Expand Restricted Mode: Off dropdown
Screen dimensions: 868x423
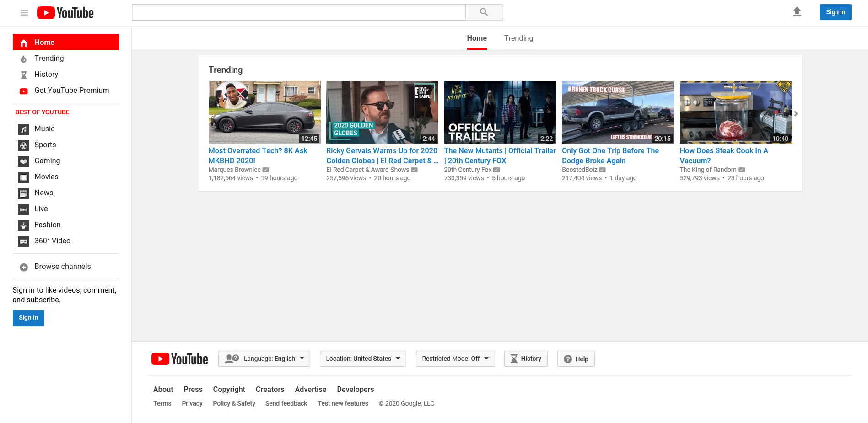pyautogui.click(x=455, y=359)
